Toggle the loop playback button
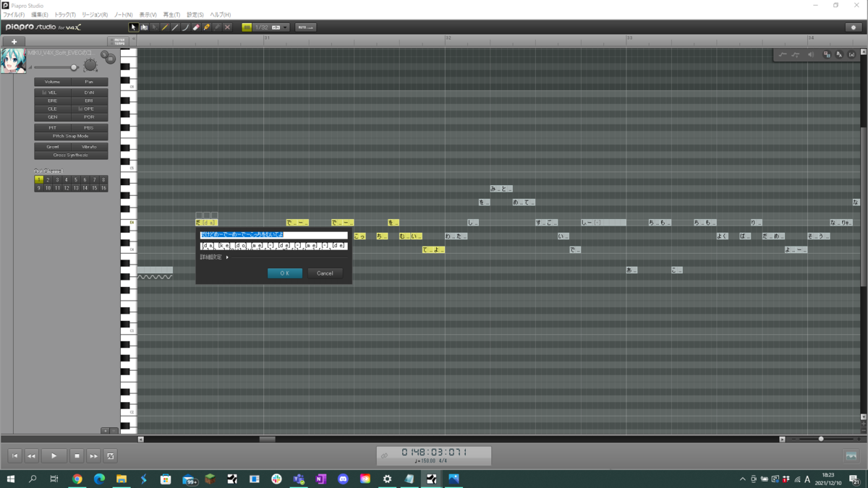The height and width of the screenshot is (488, 868). coord(110,456)
